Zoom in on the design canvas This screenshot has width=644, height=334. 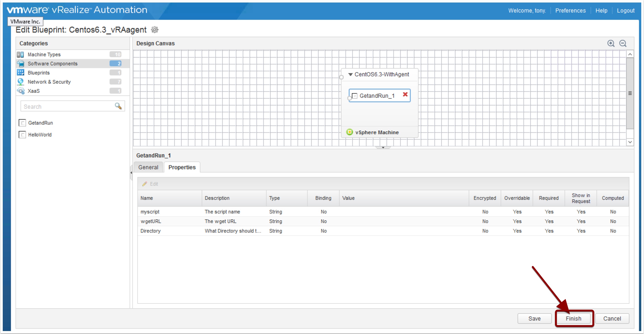(611, 44)
